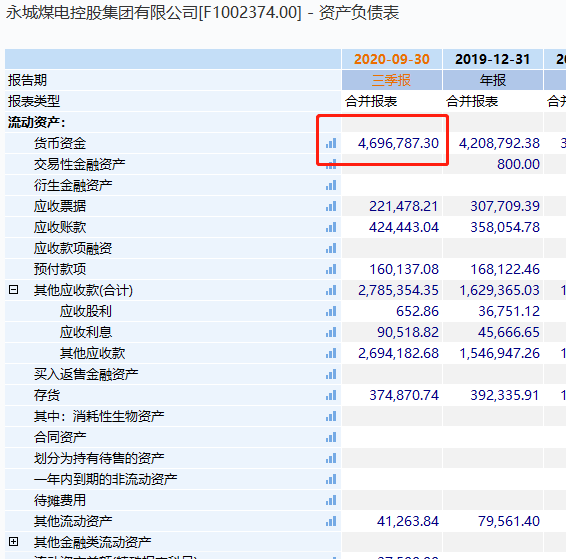Select the 三季报 report period cell
This screenshot has height=559, width=566.
[392, 80]
